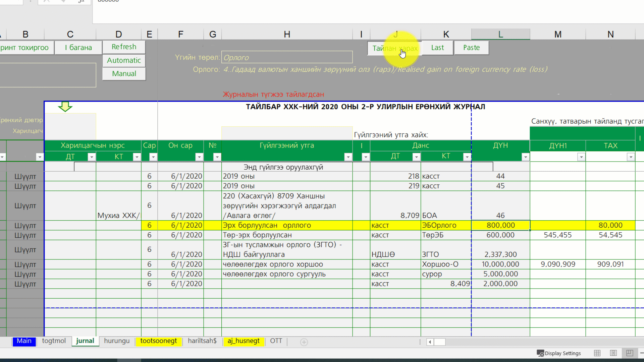Click horizontal scrollbar left arrow
Viewport: 644px width, 362px height.
tap(430, 342)
